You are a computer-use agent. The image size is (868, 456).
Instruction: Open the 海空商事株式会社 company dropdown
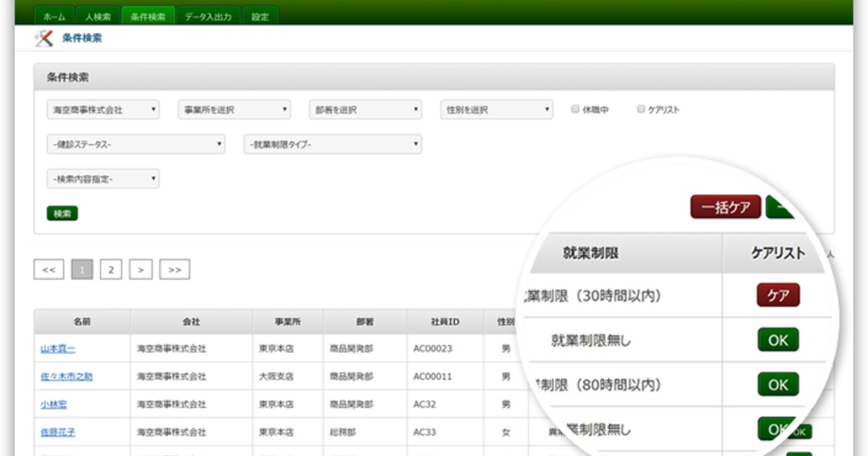coord(103,110)
